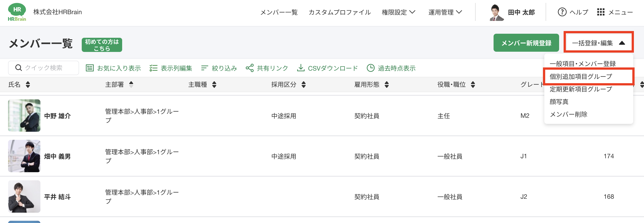The width and height of the screenshot is (644, 223).
Task: Choose メンバー削除 in the dropdown menu
Action: click(569, 114)
